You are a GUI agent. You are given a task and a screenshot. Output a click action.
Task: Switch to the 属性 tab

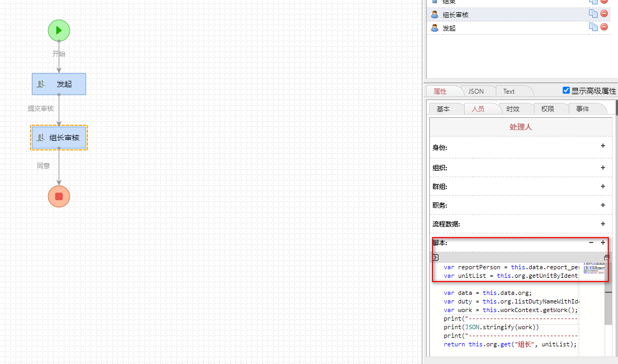coord(440,92)
